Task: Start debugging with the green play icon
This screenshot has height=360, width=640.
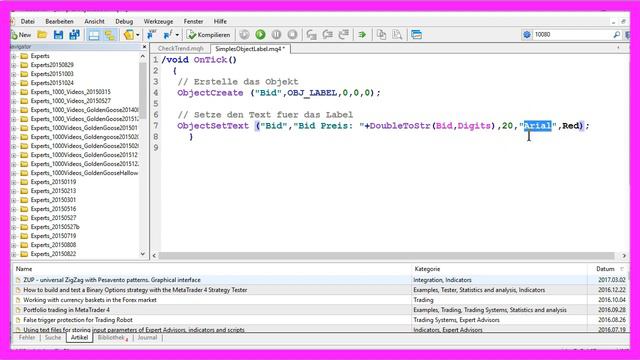Action: (x=260, y=35)
